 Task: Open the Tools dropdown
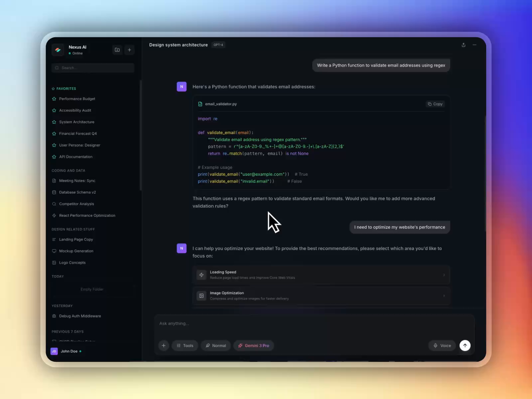(185, 345)
